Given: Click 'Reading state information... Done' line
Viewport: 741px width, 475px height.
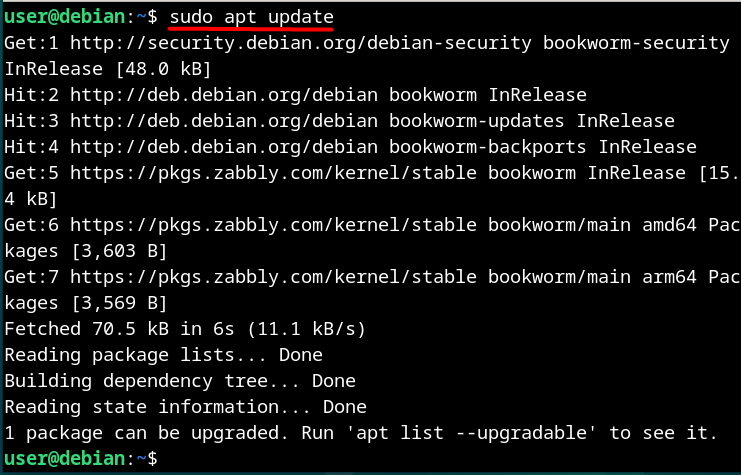Looking at the screenshot, I should point(185,407).
